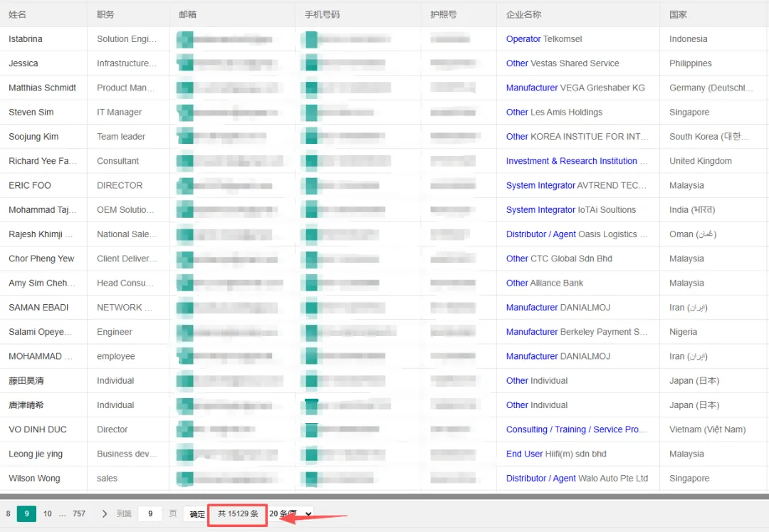Open Operator Telkomsel company link
This screenshot has width=769, height=532.
point(544,38)
